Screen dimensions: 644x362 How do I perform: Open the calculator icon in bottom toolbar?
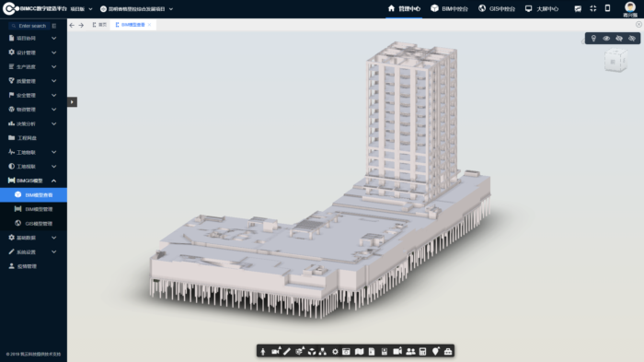[422, 351]
